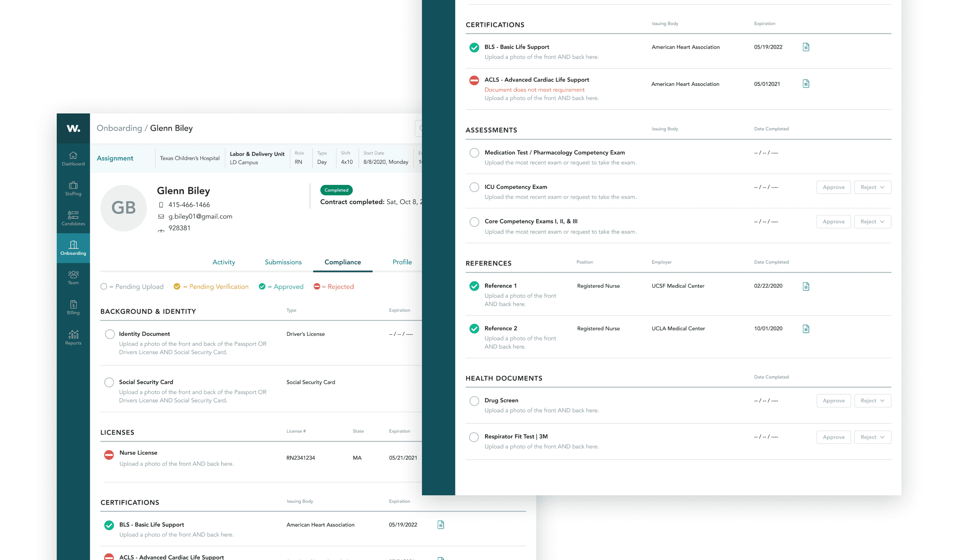The image size is (959, 560).
Task: View the BLS certification document icon
Action: (x=806, y=47)
